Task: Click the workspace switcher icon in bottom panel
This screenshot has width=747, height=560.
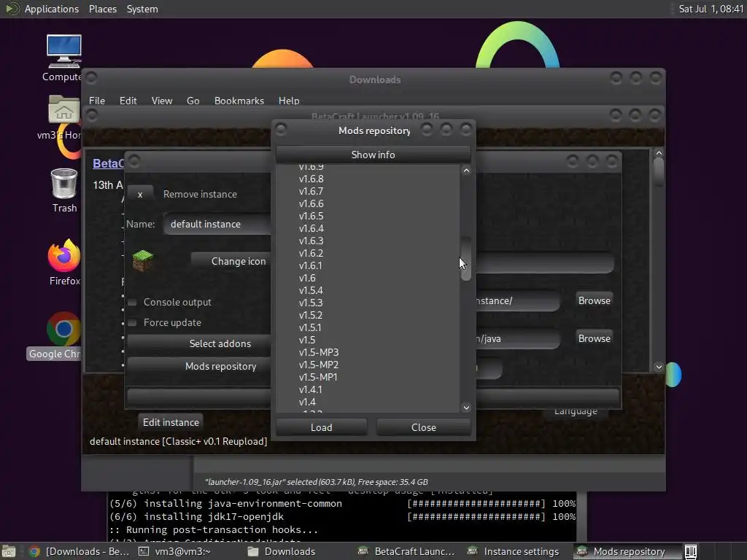Action: pyautogui.click(x=691, y=551)
